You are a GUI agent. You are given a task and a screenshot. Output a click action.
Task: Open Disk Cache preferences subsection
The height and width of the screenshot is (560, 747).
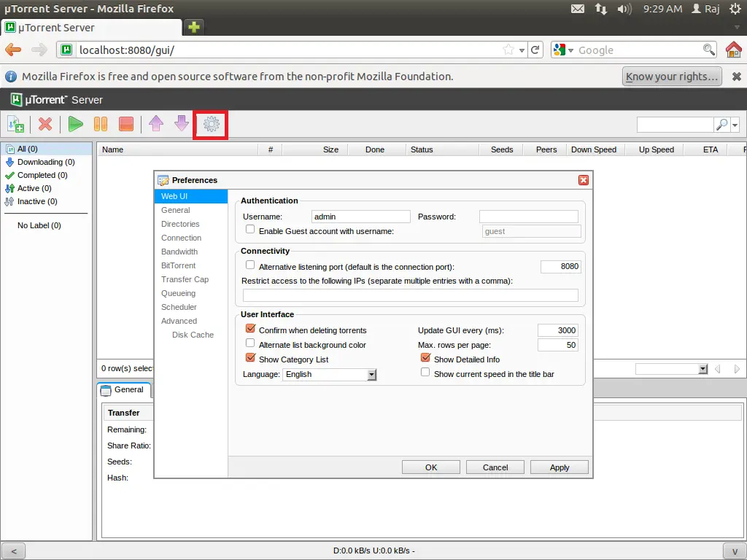click(193, 334)
